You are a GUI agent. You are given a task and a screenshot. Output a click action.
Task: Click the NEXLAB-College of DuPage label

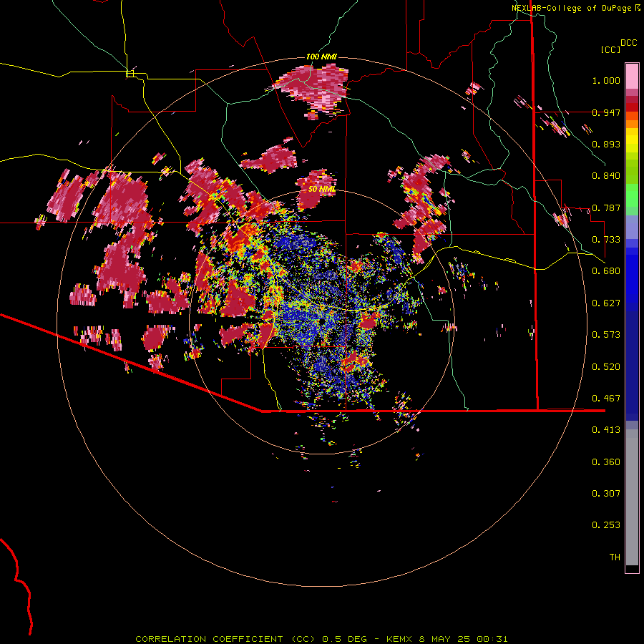(x=571, y=8)
